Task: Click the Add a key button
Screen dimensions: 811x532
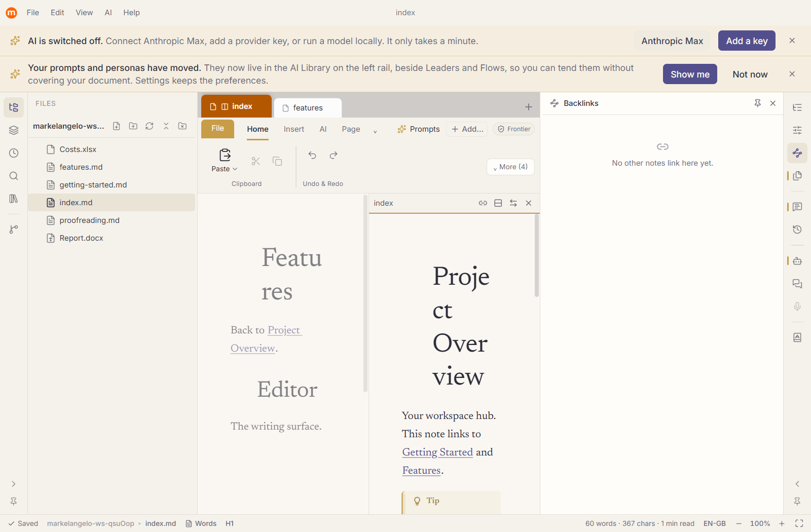Action: click(747, 41)
